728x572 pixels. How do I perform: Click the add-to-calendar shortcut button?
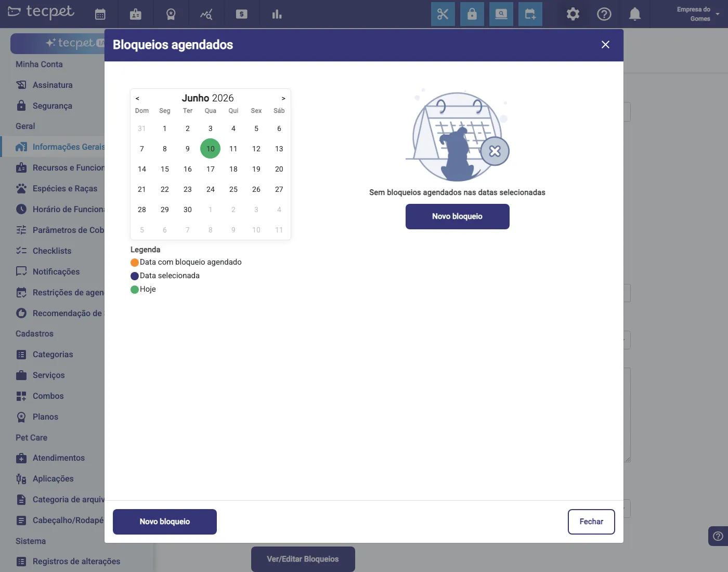530,14
